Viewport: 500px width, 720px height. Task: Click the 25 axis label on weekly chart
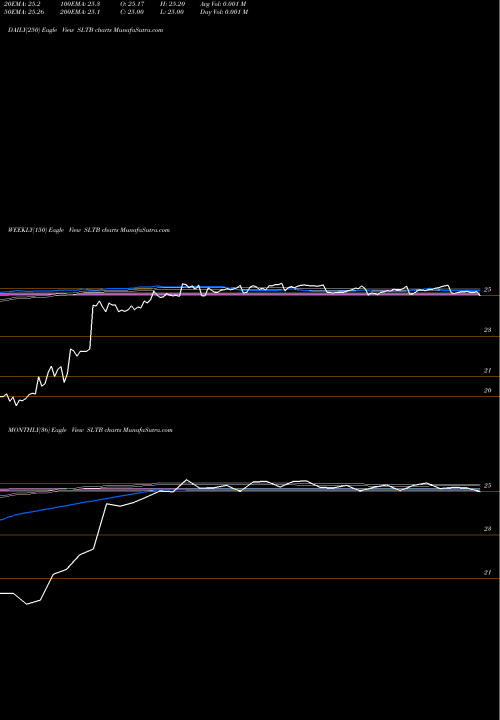tap(488, 290)
